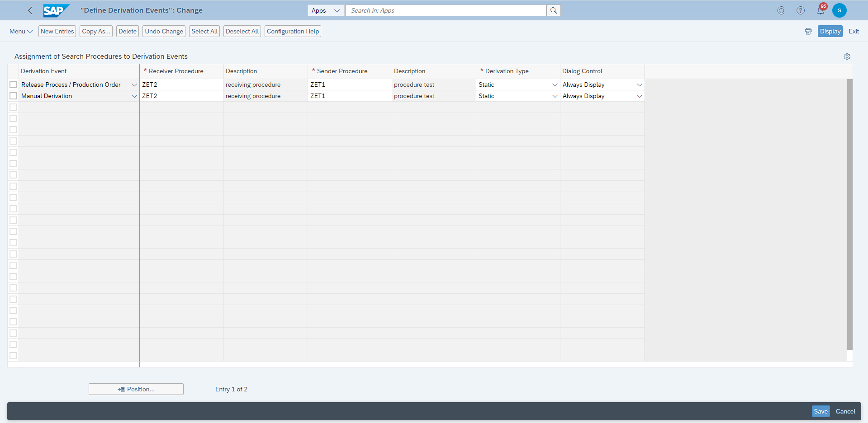Switch to Display mode
The width and height of the screenshot is (868, 423).
(830, 31)
